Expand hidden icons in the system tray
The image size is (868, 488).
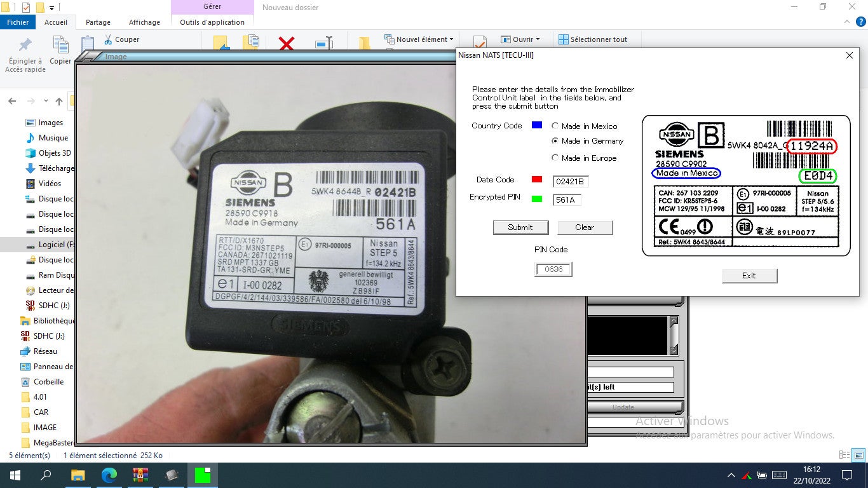(x=732, y=475)
